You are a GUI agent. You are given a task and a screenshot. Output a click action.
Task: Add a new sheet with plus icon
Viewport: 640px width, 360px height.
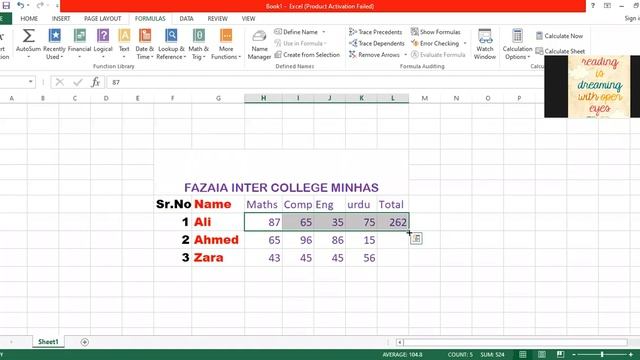pos(84,342)
